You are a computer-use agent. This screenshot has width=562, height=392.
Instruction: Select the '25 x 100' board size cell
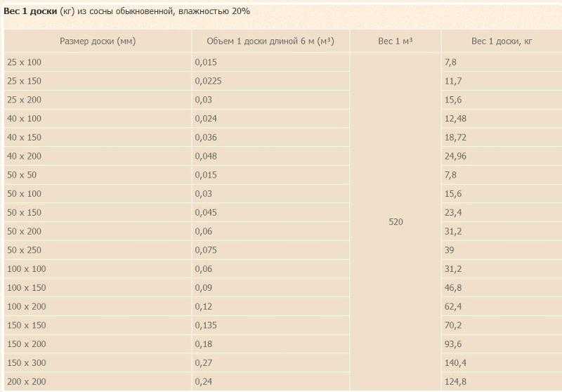(x=98, y=62)
